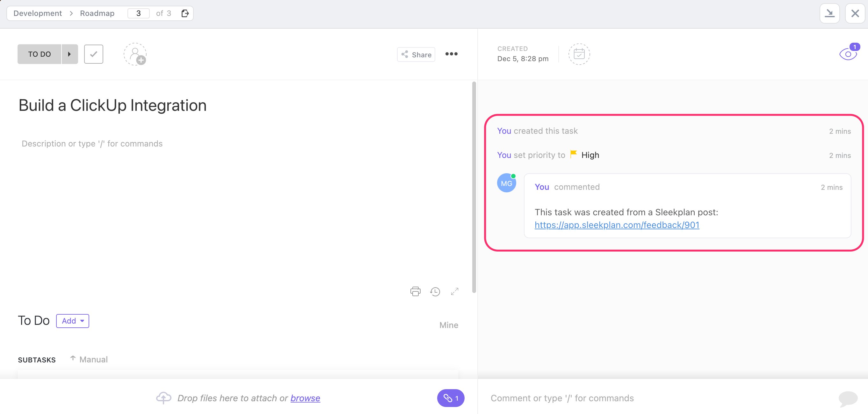Viewport: 868px width, 414px height.
Task: Click the MG avatar on the comment
Action: 506,183
